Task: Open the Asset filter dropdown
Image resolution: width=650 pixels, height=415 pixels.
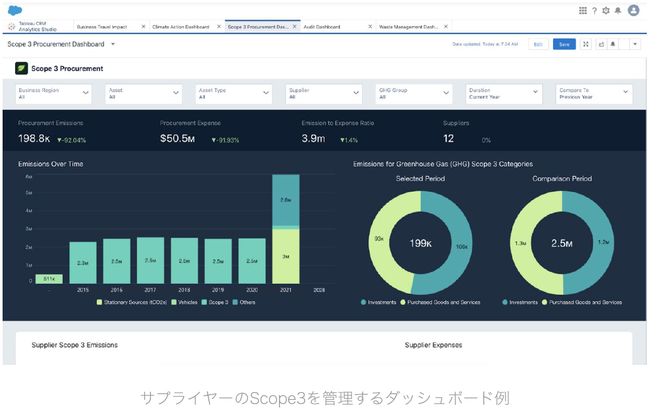Action: tap(143, 93)
